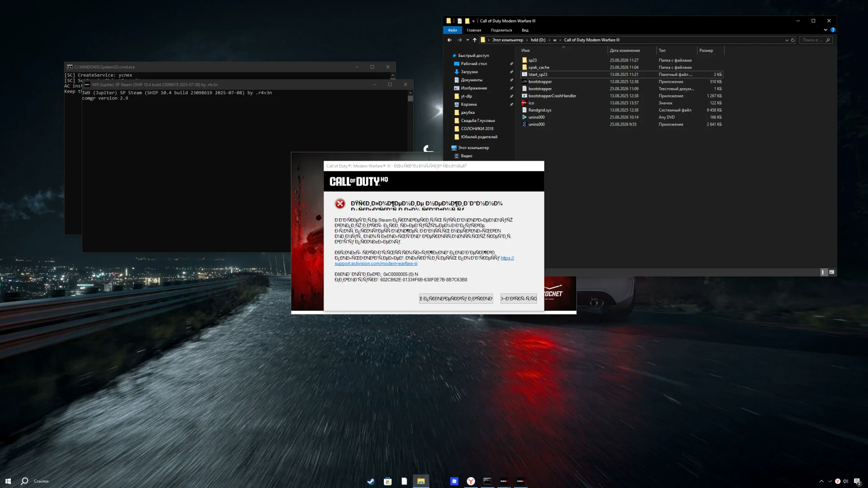Screen dimensions: 868x488
Task: Click the hdd (D:) breadcrumb segment
Action: [538, 40]
